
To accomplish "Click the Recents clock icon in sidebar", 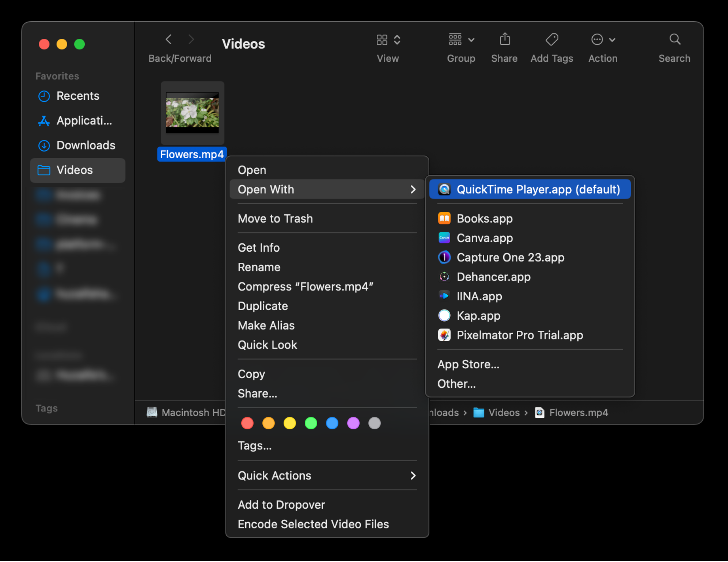I will click(44, 96).
